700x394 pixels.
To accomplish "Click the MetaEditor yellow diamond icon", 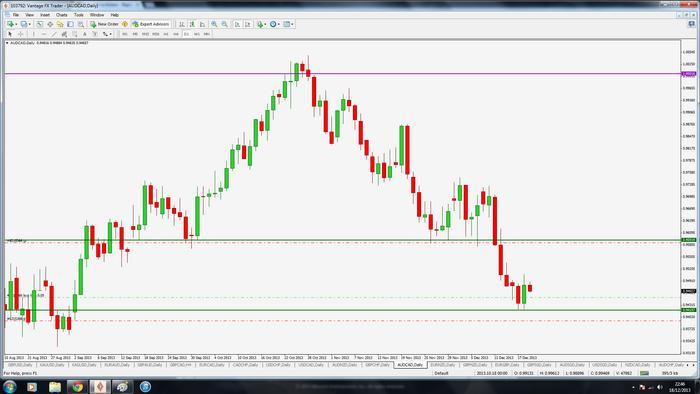I will coord(125,24).
